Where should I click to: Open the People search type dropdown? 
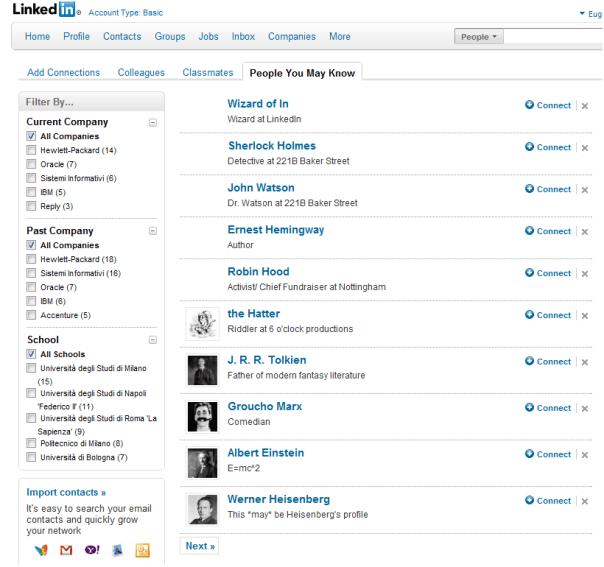(x=480, y=37)
